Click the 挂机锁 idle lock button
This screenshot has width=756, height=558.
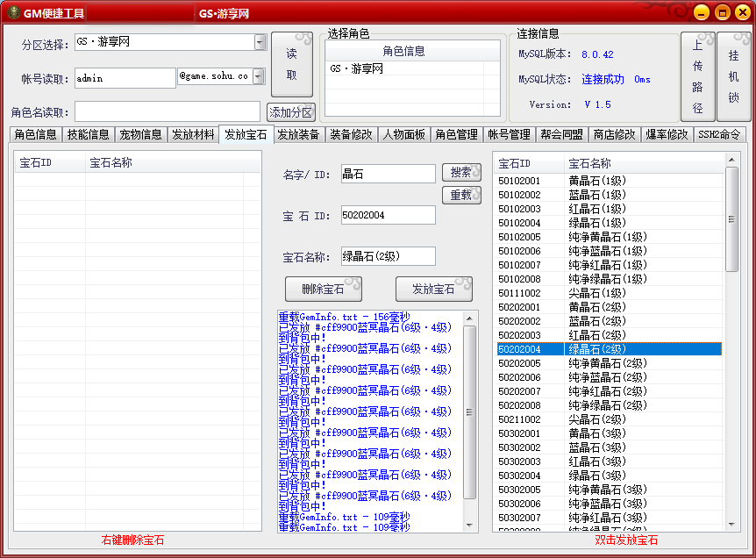coord(733,76)
